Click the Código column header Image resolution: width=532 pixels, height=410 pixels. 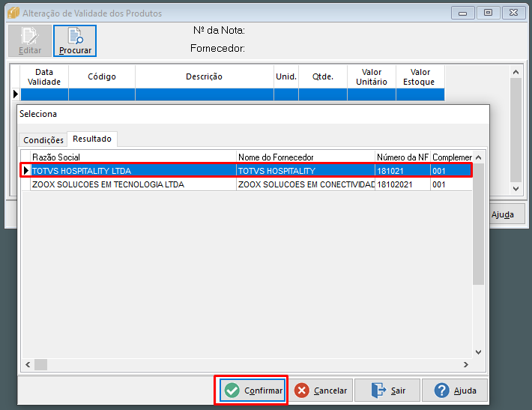coord(102,76)
